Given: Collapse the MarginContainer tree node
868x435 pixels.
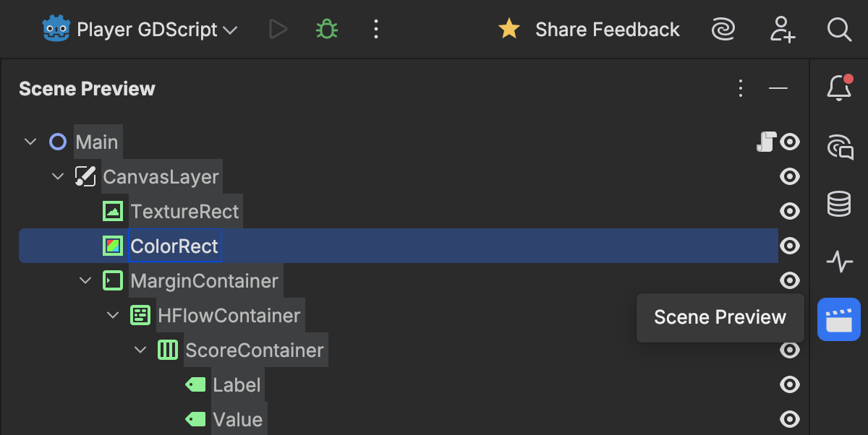Looking at the screenshot, I should coord(85,280).
